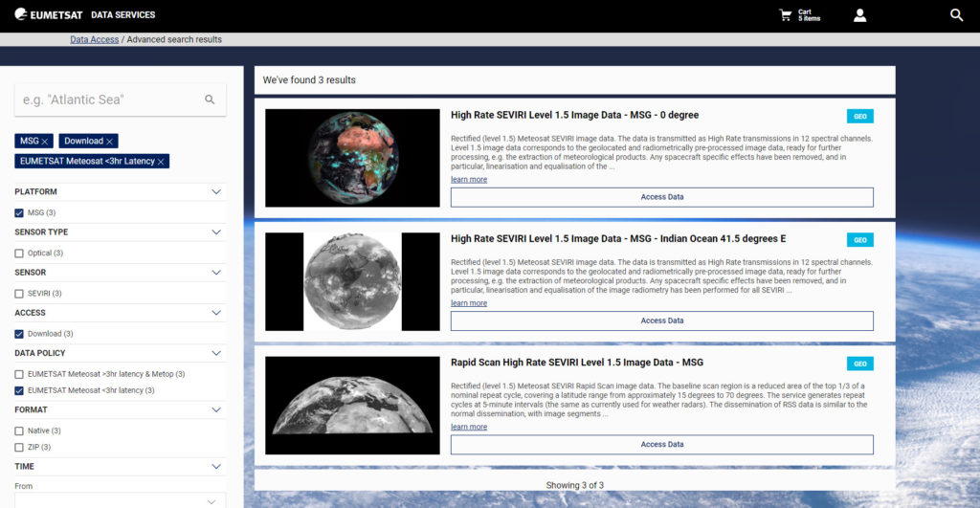Click the Atlantic Sea search input field
This screenshot has width=980, height=508.
point(109,99)
